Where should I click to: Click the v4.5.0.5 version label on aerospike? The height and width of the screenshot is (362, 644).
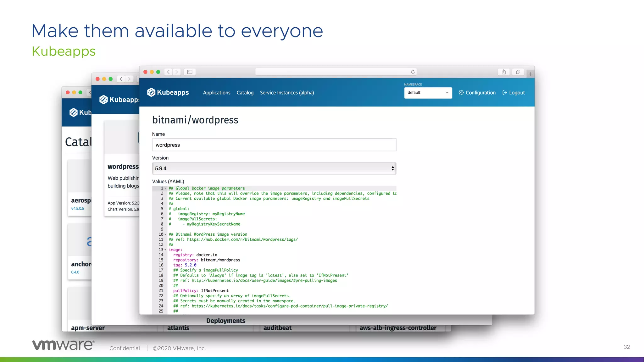(78, 208)
